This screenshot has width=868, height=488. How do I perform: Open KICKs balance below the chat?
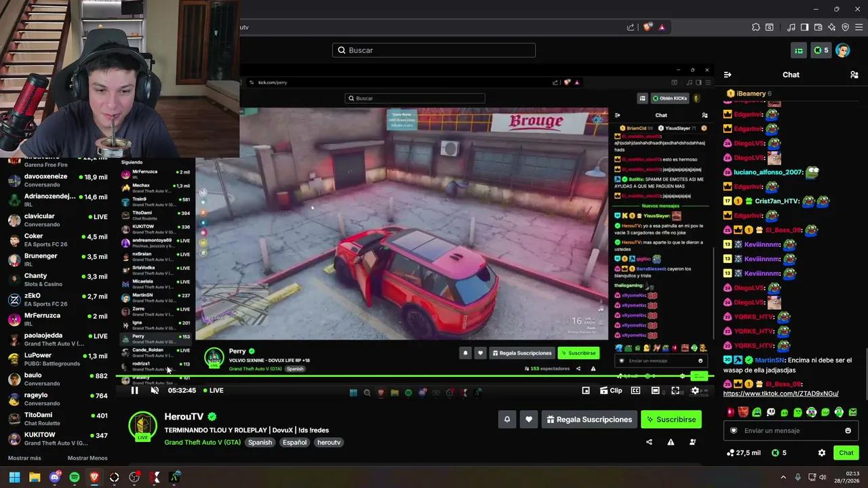779,453
